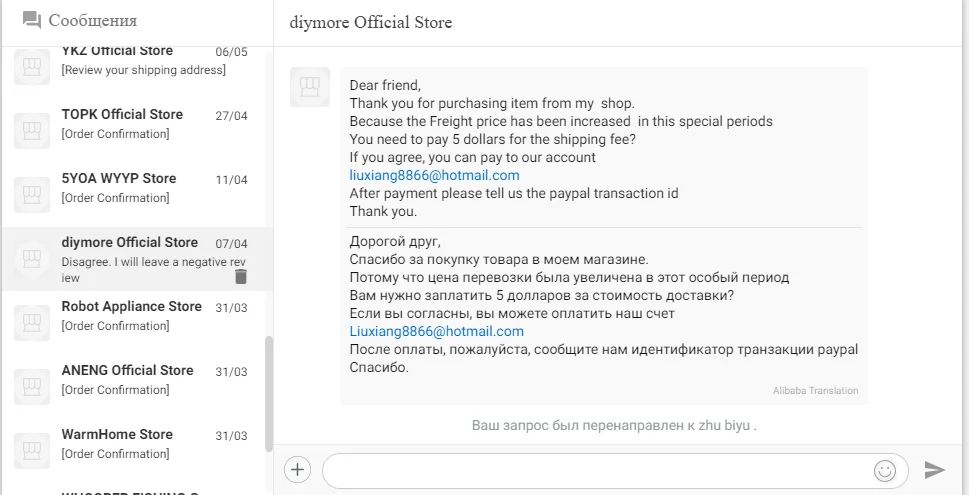Click the send message arrow icon
969x495 pixels.
(935, 470)
